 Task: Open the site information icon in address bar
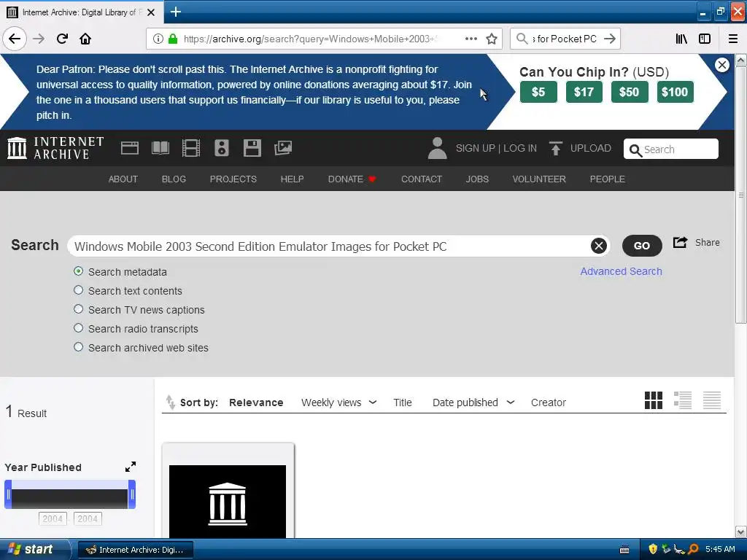coord(158,39)
